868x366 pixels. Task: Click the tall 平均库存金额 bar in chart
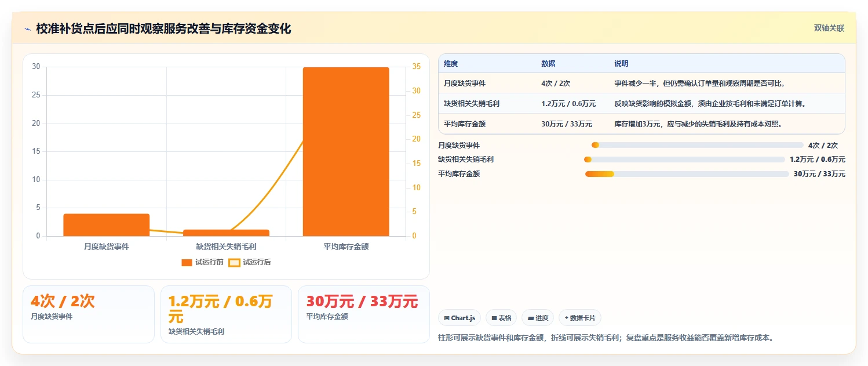click(346, 151)
